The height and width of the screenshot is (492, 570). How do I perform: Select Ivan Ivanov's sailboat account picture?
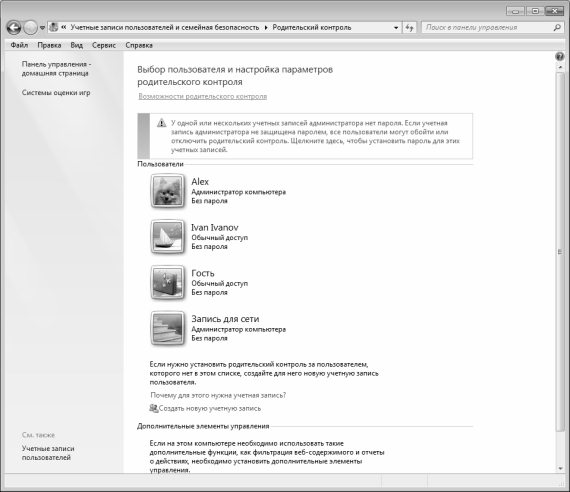167,237
